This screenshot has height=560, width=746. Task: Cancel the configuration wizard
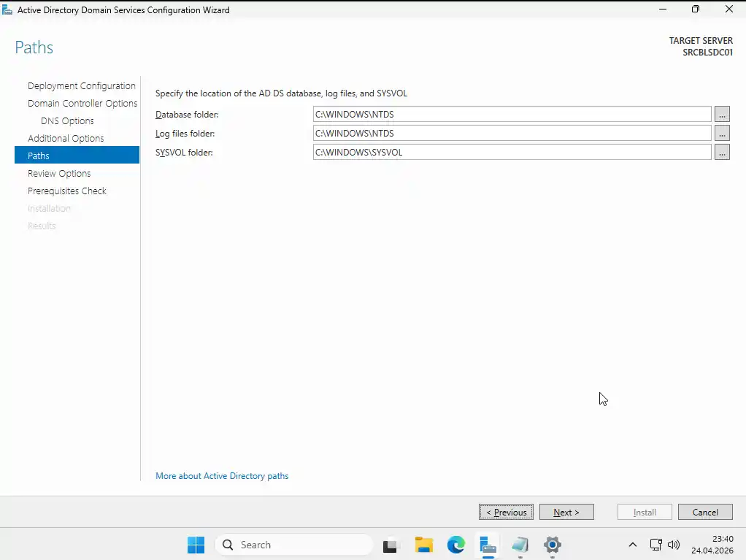(x=705, y=512)
